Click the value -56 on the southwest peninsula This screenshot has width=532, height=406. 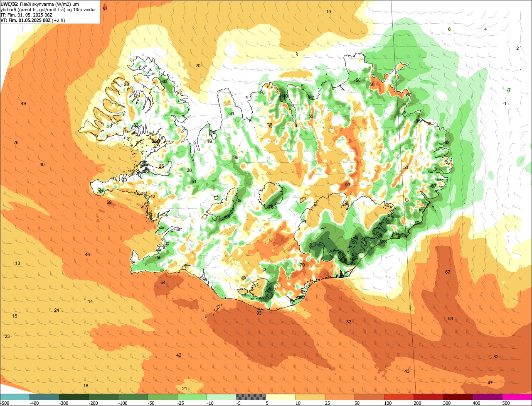(x=158, y=257)
